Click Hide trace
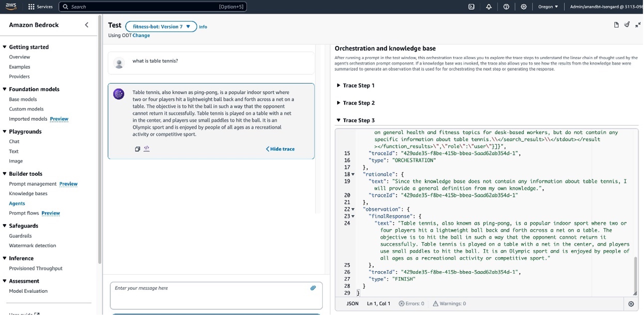The width and height of the screenshot is (644, 316). (x=281, y=149)
